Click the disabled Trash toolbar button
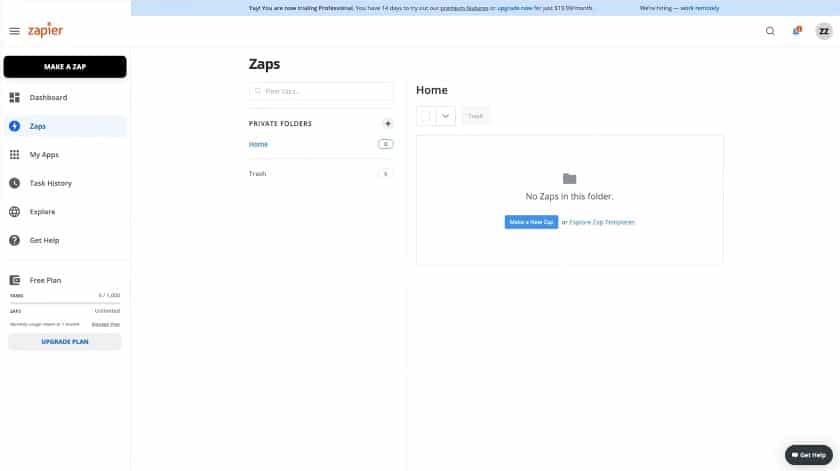 (x=475, y=116)
